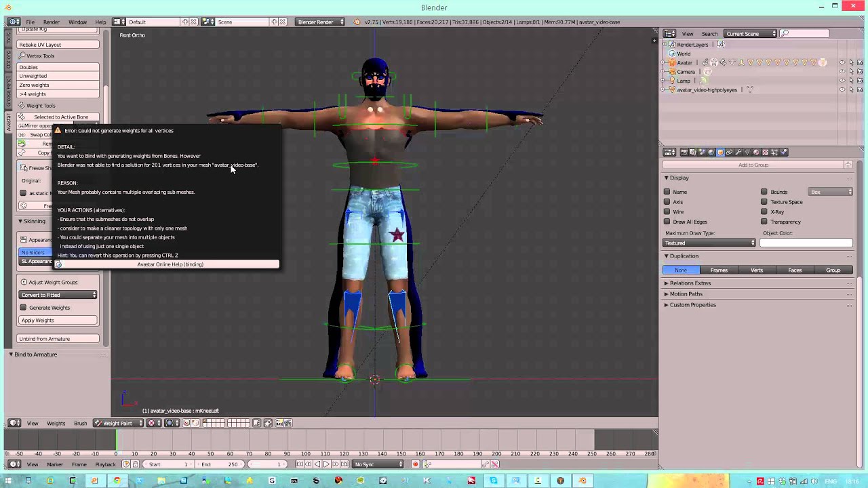Open the Weight Paint mode dropdown
The width and height of the screenshot is (868, 488).
coord(118,423)
